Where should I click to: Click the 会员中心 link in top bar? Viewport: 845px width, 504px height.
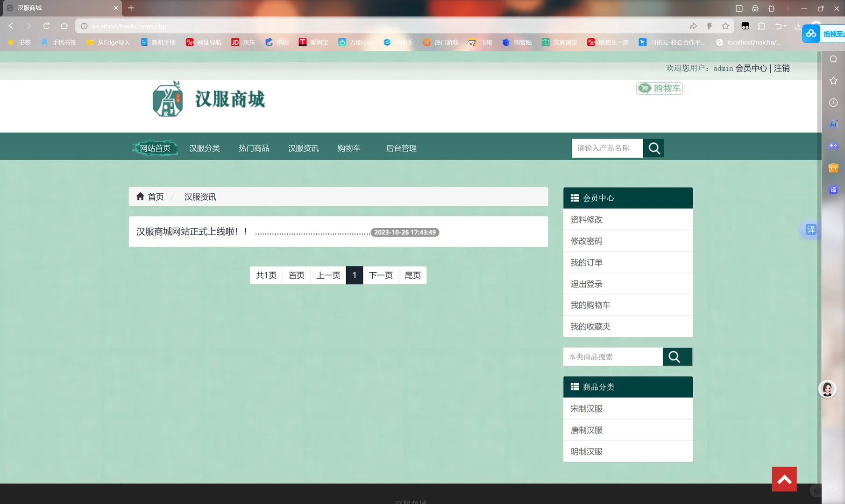click(x=751, y=68)
